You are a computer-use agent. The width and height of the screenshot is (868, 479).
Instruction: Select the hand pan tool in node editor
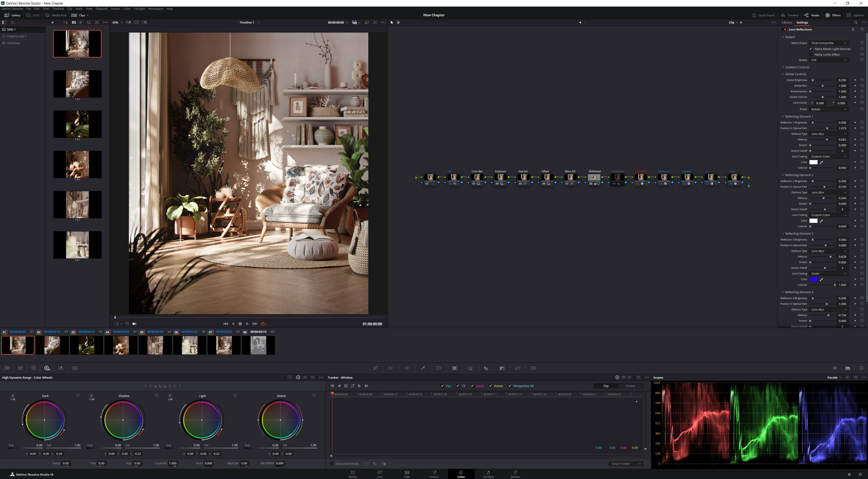point(398,23)
